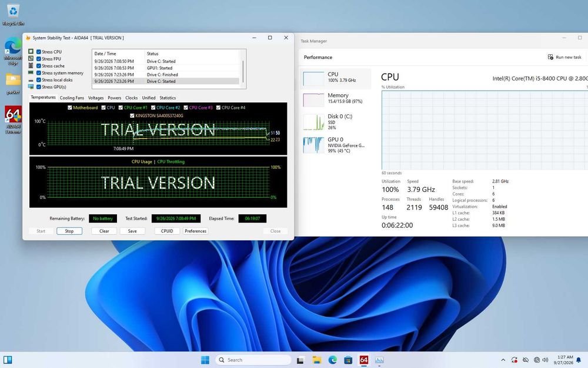The image size is (588, 368).
Task: Click Run new task in Task Manager
Action: 564,57
